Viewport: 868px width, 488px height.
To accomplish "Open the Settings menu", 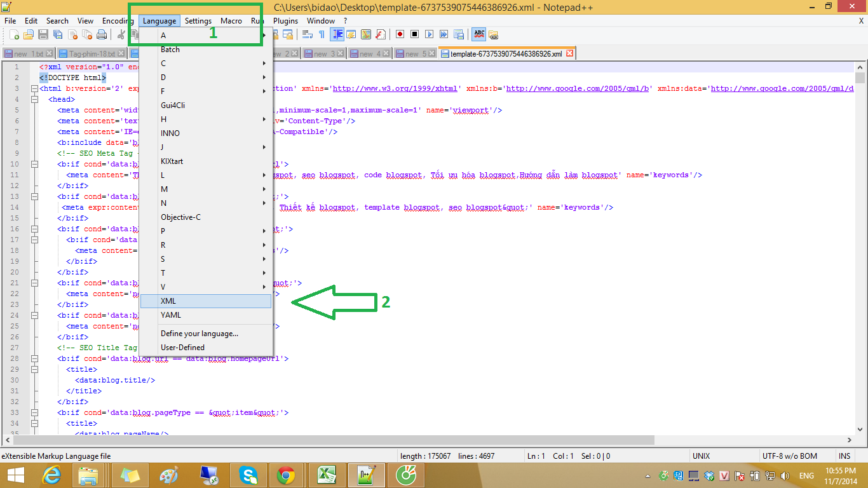I will (x=198, y=20).
